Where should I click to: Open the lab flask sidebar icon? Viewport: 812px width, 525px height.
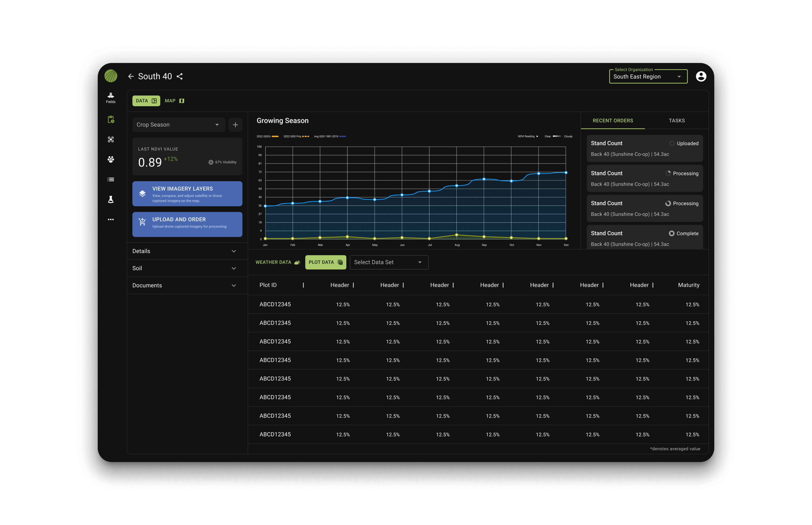[x=111, y=200]
